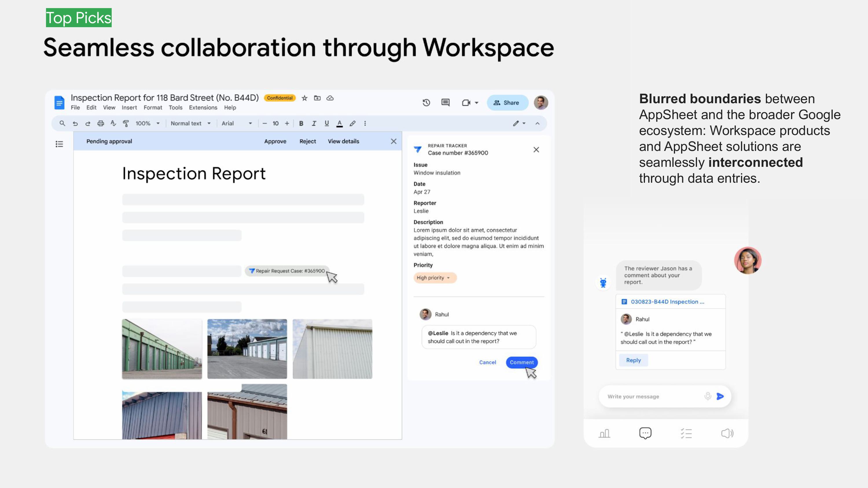The image size is (868, 488).
Task: Click Approve in the pending approval bar
Action: point(275,141)
